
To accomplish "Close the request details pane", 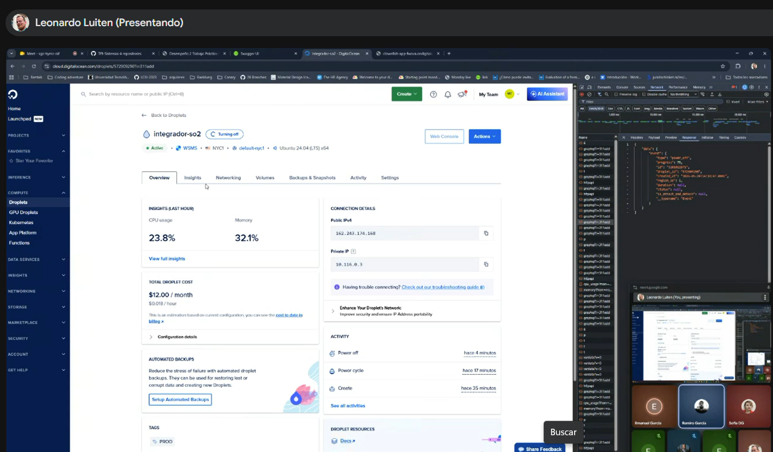I will (x=624, y=138).
